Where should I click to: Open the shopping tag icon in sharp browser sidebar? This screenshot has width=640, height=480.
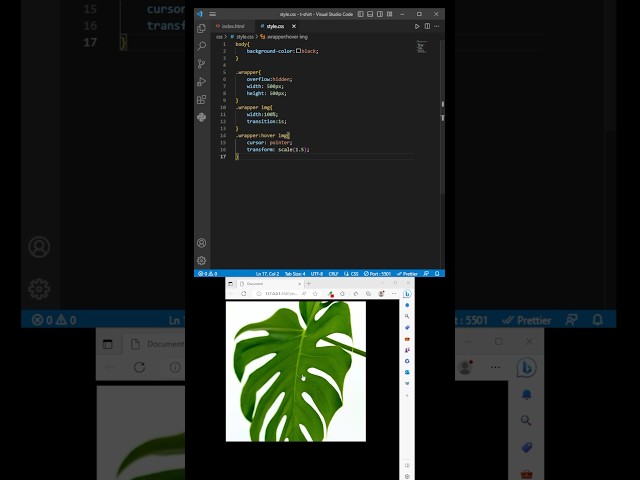tap(407, 328)
